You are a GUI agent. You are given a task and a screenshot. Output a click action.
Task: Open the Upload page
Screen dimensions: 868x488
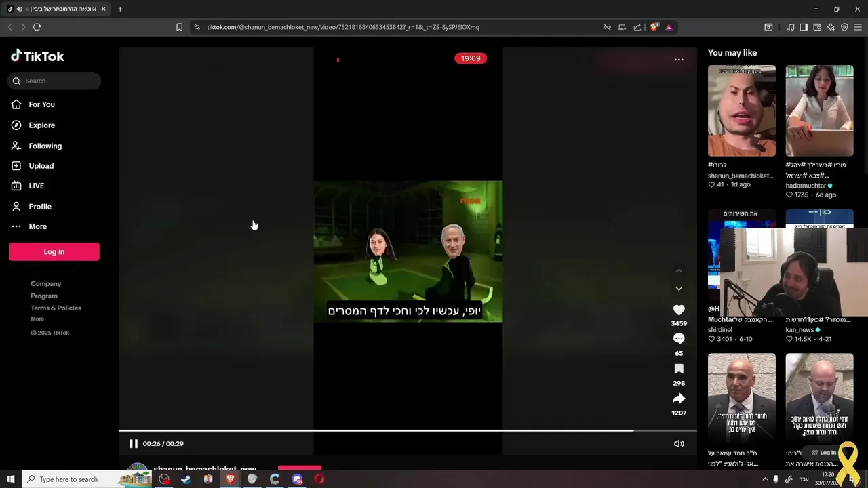(x=41, y=166)
